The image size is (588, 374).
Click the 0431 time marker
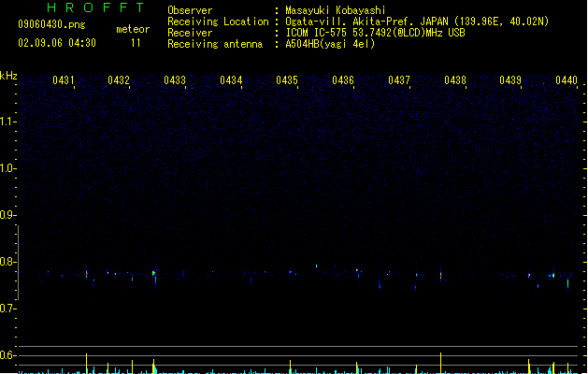(x=63, y=80)
